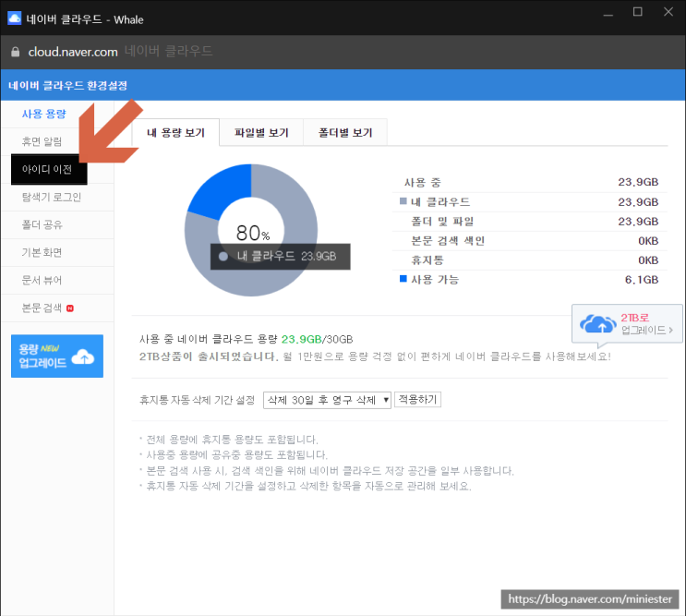The image size is (686, 616).
Task: Click the cloud icon on 용량 업그레이드 button
Action: coord(83,356)
